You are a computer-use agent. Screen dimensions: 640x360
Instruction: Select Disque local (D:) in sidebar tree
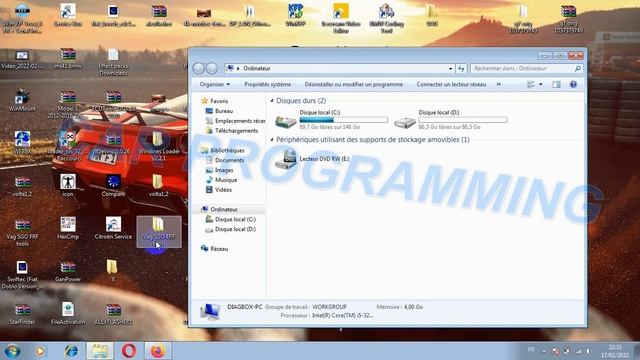[x=231, y=229]
